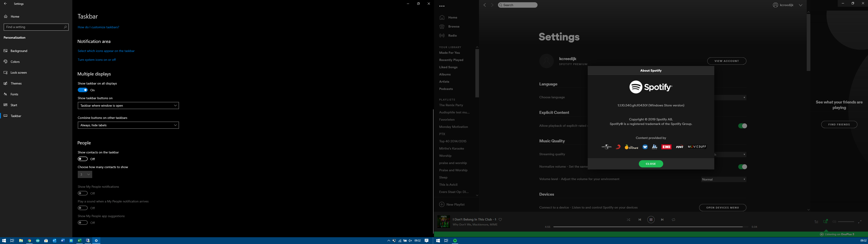Switch to Excel on the taskbar
This screenshot has height=244, width=868.
point(80,241)
